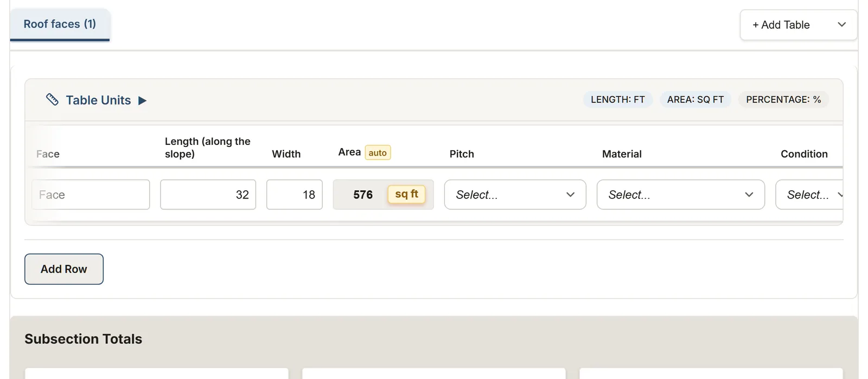Switch to the Roof faces (1) tab

(x=60, y=24)
